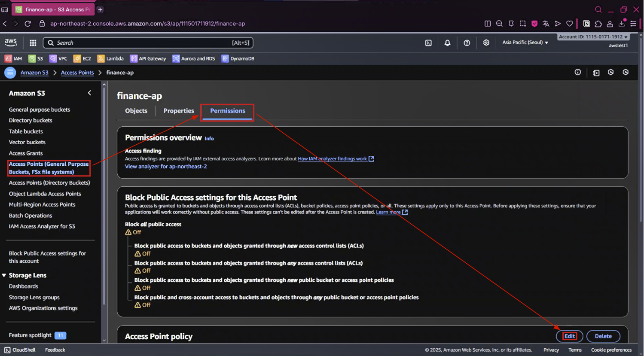Open Cookie preferences in the footer
Viewport: 644px width, 356px height.
click(611, 350)
